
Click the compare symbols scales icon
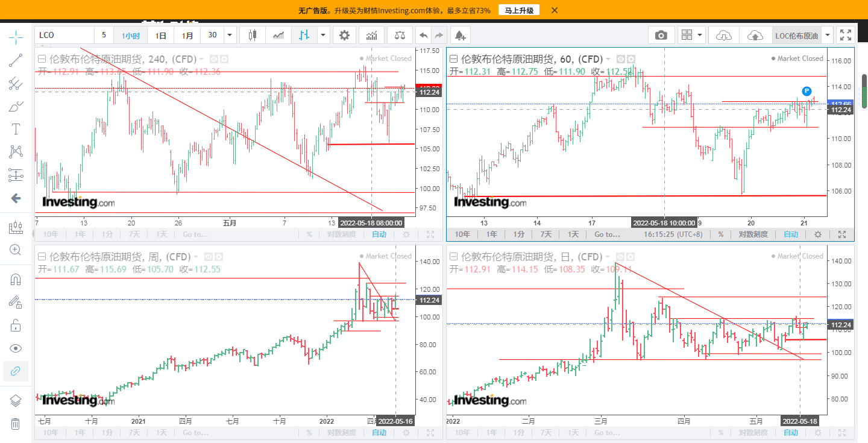(400, 36)
